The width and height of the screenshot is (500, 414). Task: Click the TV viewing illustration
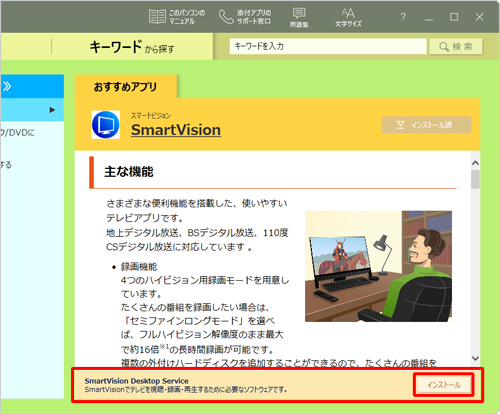pos(378,266)
